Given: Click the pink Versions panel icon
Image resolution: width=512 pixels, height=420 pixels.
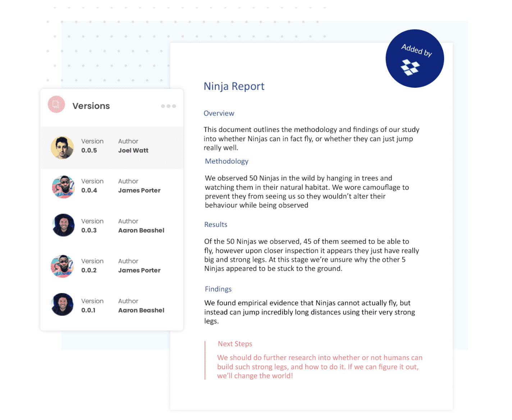Looking at the screenshot, I should (x=56, y=105).
